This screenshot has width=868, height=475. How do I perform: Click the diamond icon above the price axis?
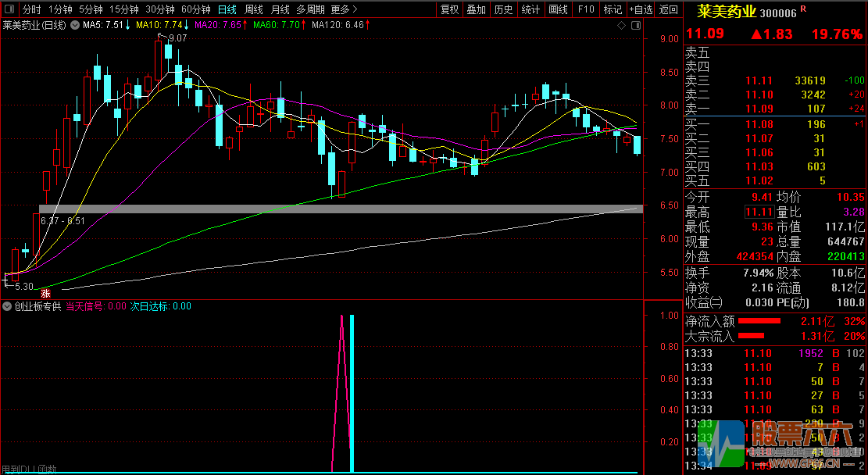(x=621, y=25)
